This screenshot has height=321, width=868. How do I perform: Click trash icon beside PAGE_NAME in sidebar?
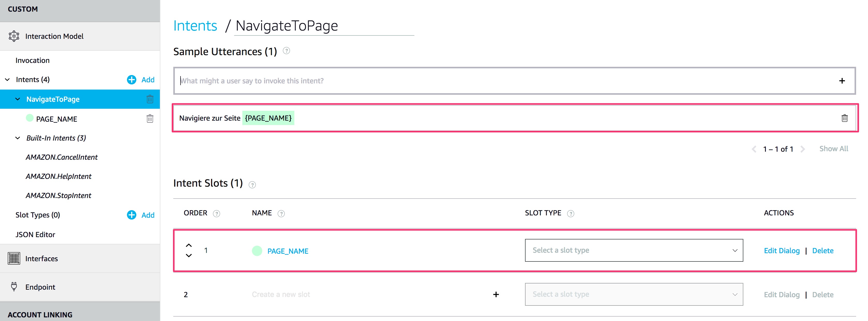click(x=149, y=119)
